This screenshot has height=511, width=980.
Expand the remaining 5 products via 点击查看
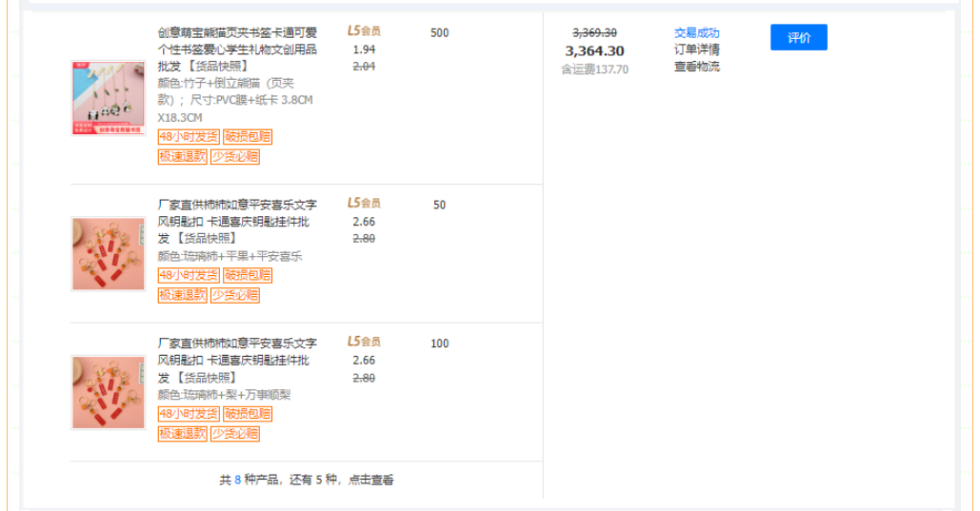pos(370,481)
